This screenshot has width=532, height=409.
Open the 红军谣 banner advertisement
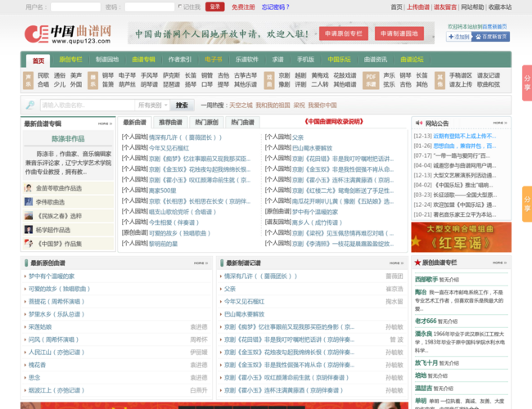pyautogui.click(x=461, y=237)
